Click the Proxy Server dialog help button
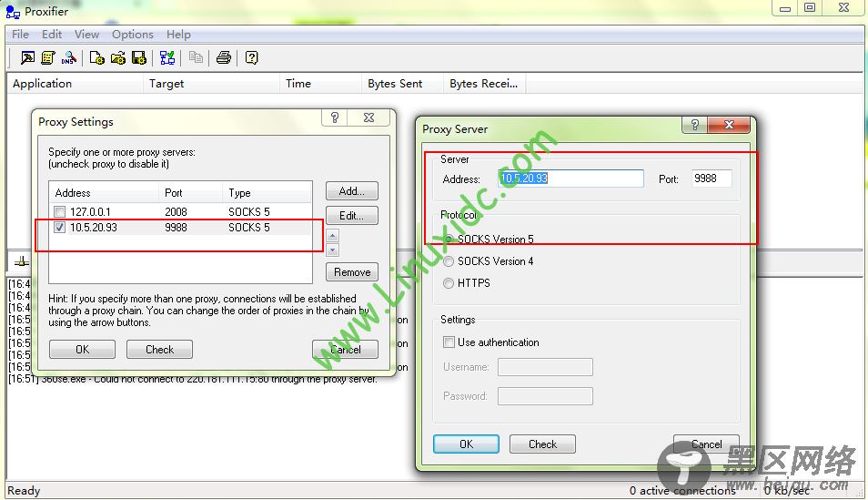 pyautogui.click(x=695, y=125)
